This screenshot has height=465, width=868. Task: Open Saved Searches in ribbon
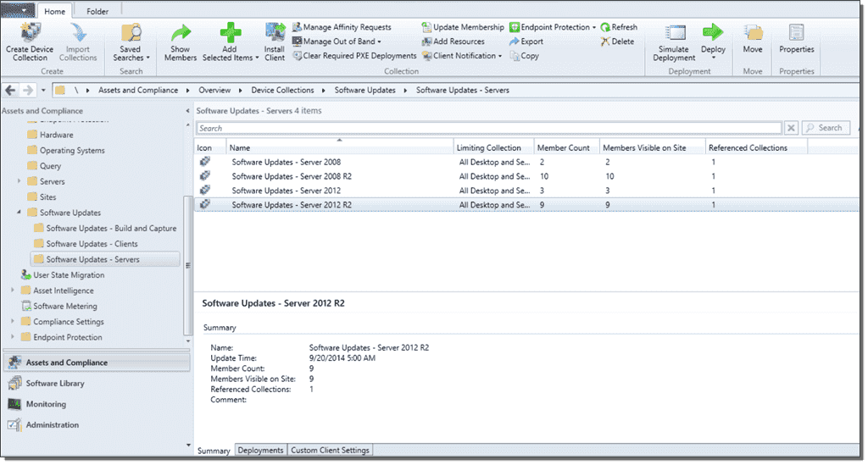point(131,42)
